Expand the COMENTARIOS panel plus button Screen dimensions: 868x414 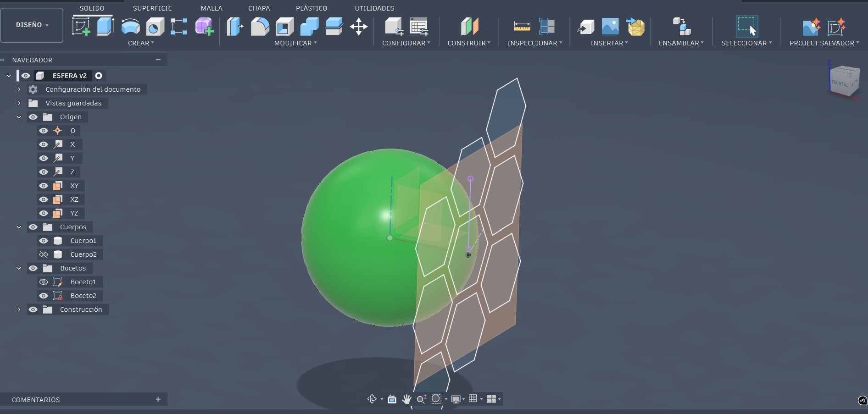coord(158,399)
